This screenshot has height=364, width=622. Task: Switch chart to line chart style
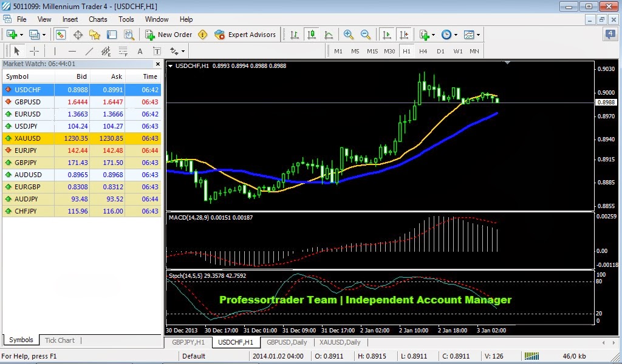(329, 35)
